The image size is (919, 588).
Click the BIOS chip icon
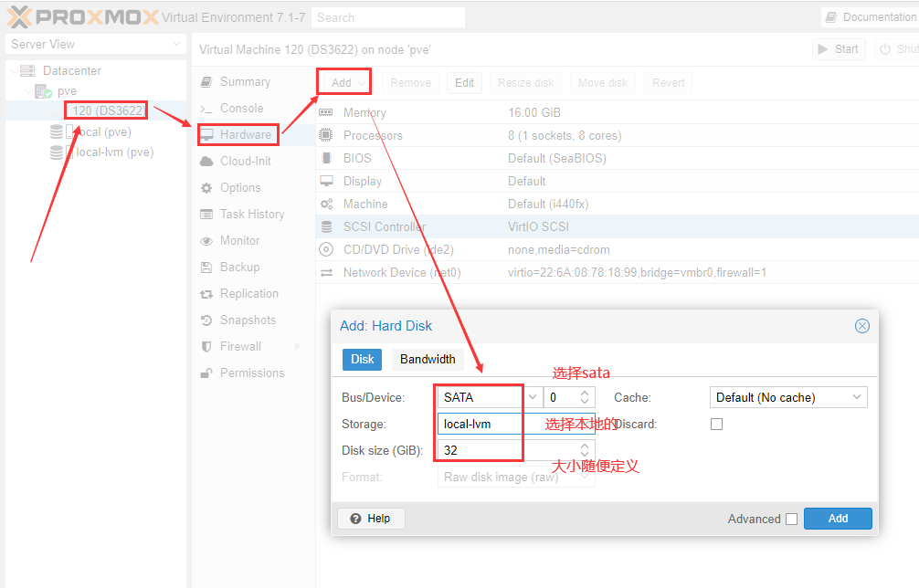(x=326, y=158)
